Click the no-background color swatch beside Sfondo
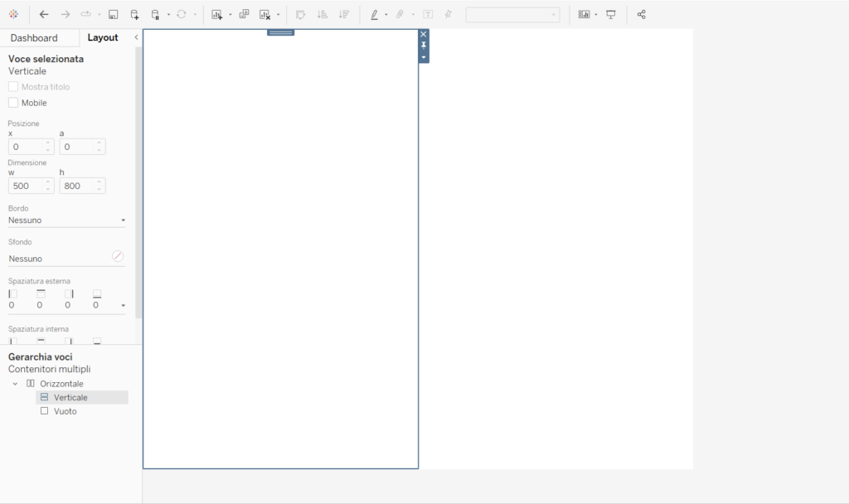The image size is (849, 504). point(118,255)
